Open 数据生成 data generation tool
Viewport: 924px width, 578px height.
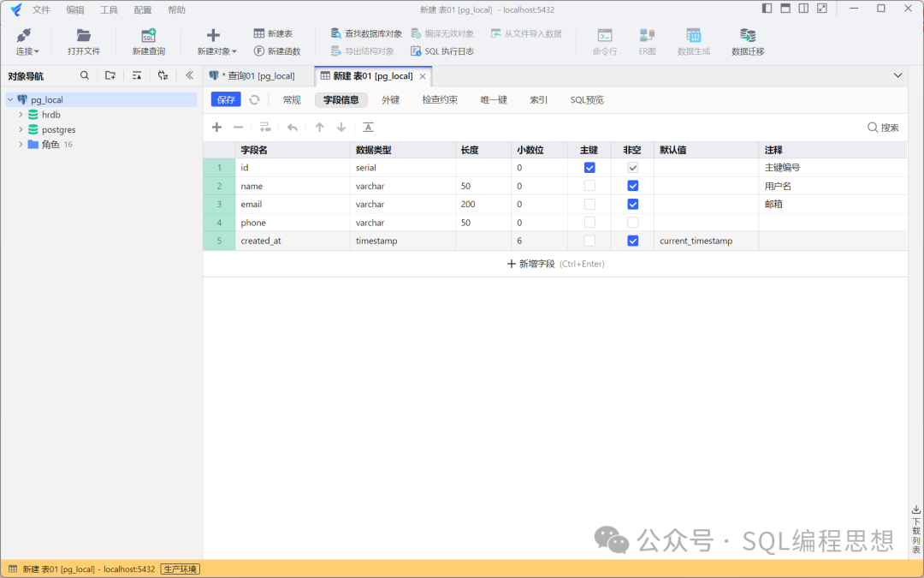pyautogui.click(x=695, y=41)
